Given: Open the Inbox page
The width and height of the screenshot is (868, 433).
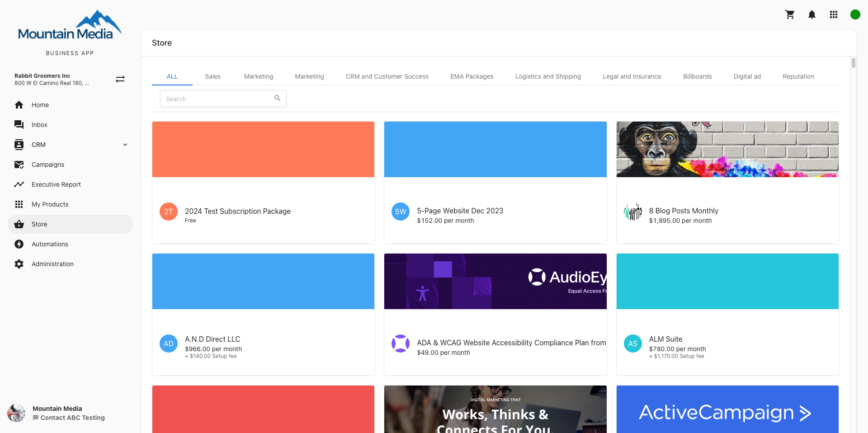Looking at the screenshot, I should pos(39,125).
